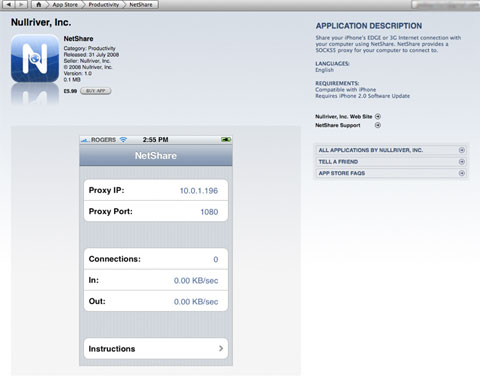
Task: Open App Store FAQs link
Action: click(391, 173)
